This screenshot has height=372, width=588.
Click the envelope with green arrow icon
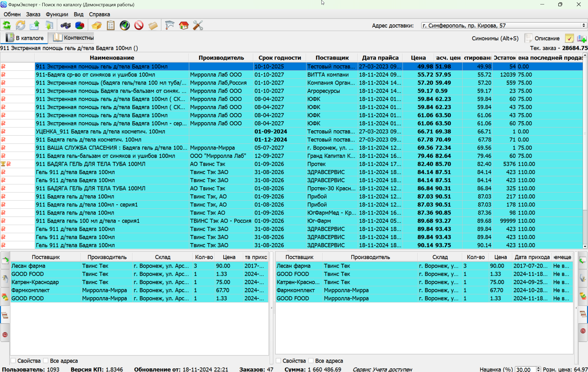coord(34,26)
